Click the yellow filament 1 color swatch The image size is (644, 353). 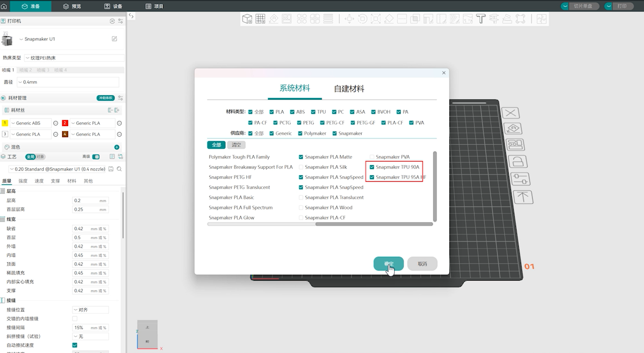point(5,123)
